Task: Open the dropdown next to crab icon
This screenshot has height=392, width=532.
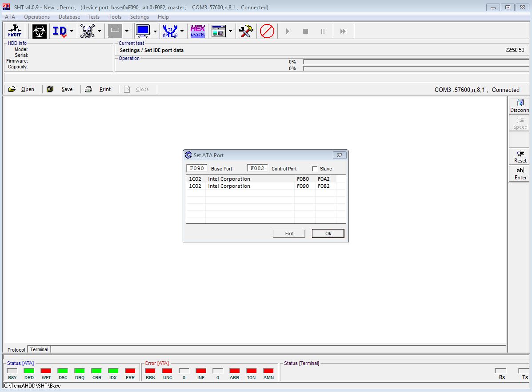Action: (182, 31)
